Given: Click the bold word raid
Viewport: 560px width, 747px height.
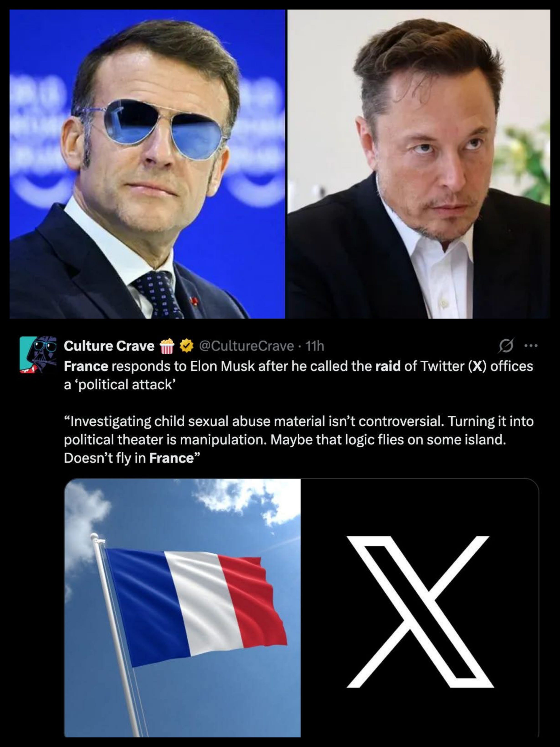Looking at the screenshot, I should click(388, 366).
